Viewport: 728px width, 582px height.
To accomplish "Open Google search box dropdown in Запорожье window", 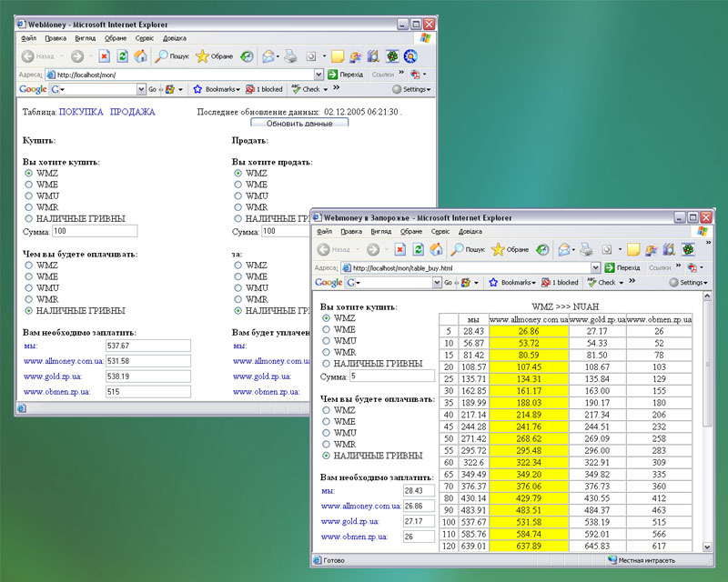I will coord(437,282).
